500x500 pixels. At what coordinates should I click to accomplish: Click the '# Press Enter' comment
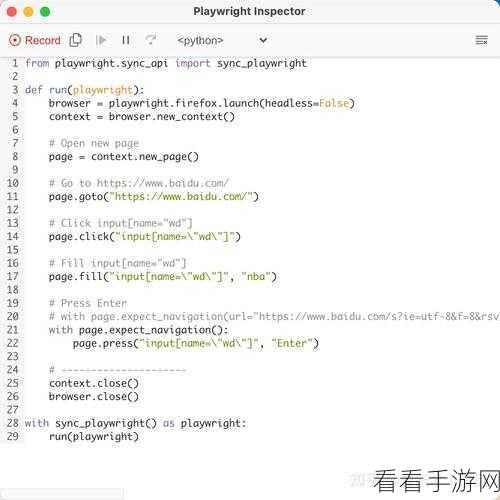tap(88, 303)
